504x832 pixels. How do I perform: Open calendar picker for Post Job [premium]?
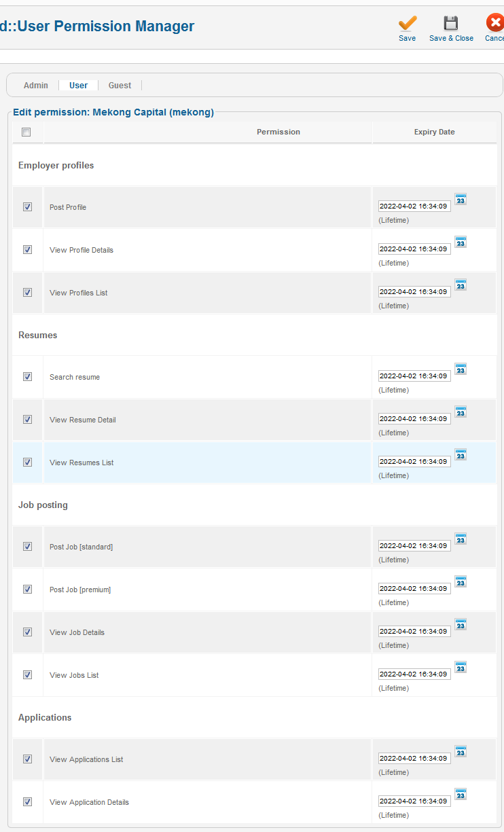(x=461, y=582)
